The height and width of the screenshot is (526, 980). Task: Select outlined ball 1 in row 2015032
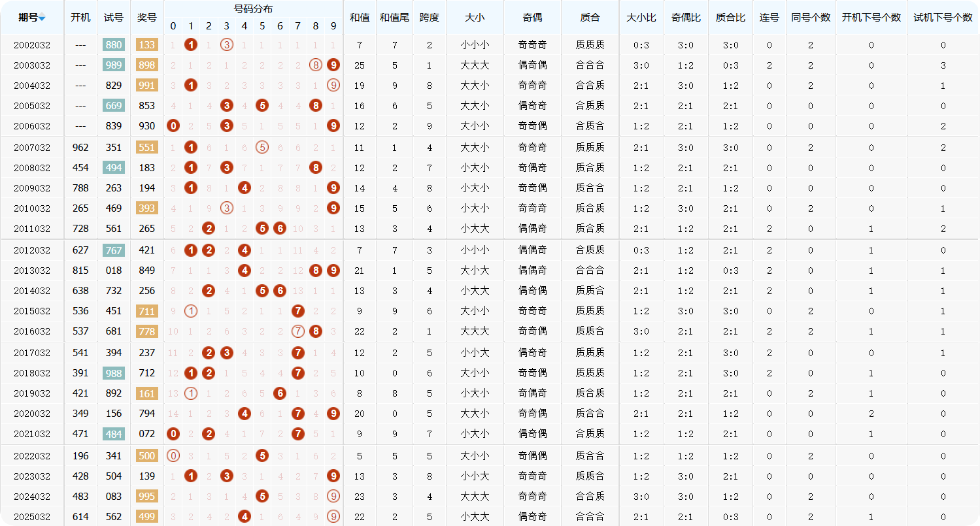[x=191, y=312]
